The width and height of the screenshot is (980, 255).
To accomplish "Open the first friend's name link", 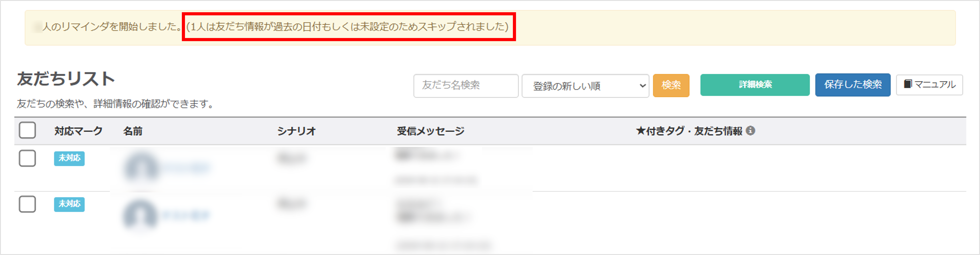I will tap(186, 167).
